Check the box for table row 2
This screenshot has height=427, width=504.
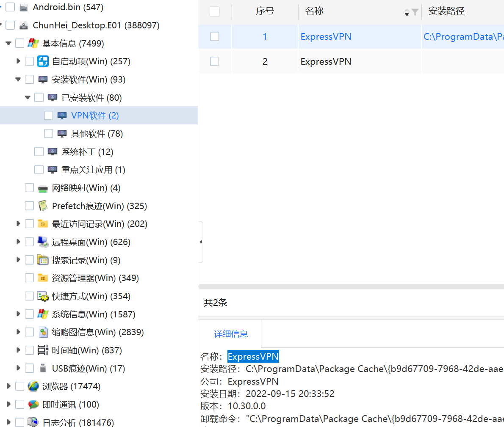coord(214,61)
